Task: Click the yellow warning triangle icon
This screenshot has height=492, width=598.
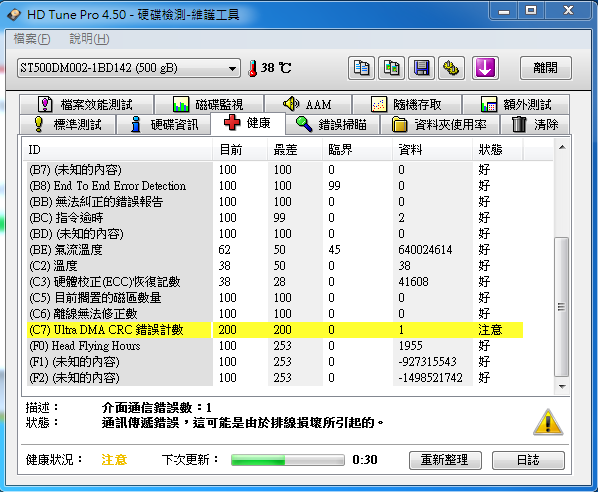Action: (x=548, y=422)
